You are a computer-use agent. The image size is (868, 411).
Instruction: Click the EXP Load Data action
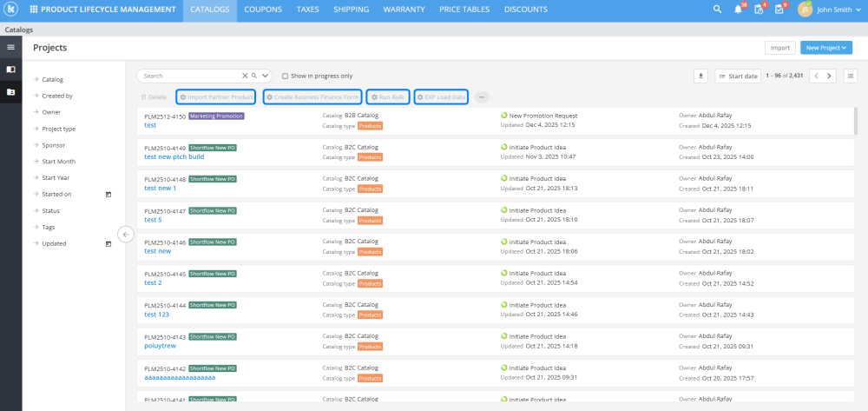pos(441,97)
